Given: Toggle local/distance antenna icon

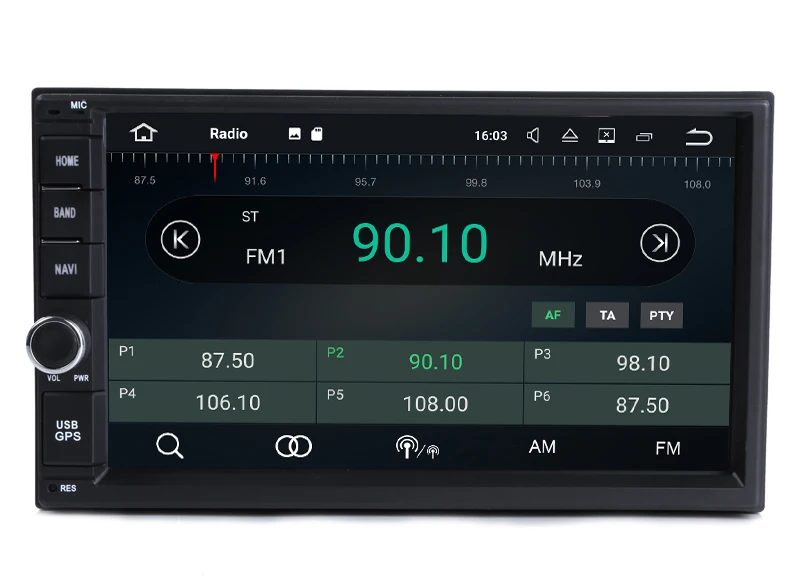Looking at the screenshot, I should 417,447.
